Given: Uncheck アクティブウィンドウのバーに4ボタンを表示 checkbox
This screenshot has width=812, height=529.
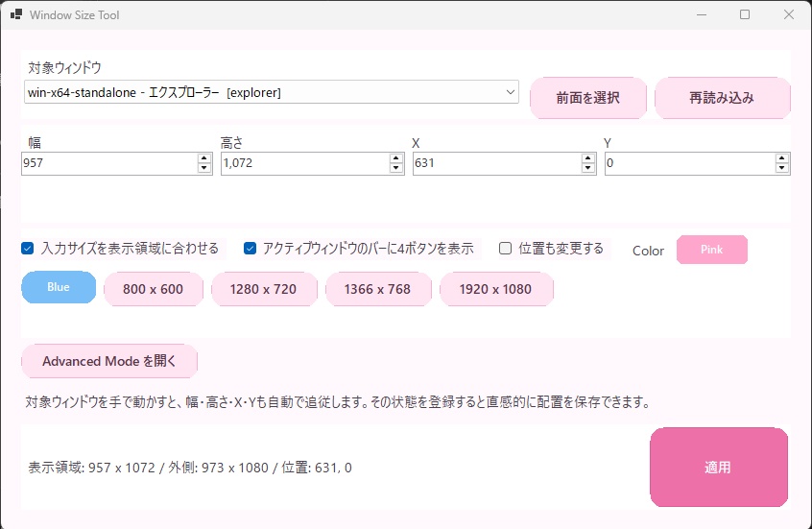Looking at the screenshot, I should [x=250, y=249].
